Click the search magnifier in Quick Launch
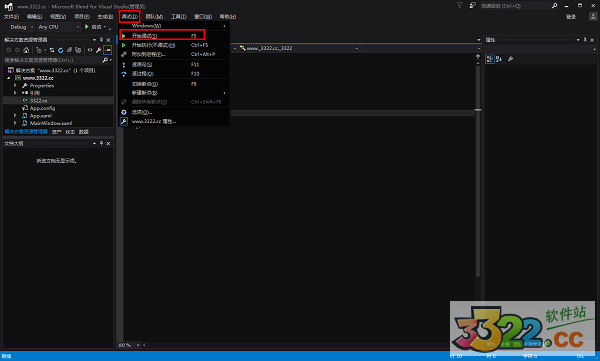Image resolution: width=600 pixels, height=361 pixels. tap(554, 6)
